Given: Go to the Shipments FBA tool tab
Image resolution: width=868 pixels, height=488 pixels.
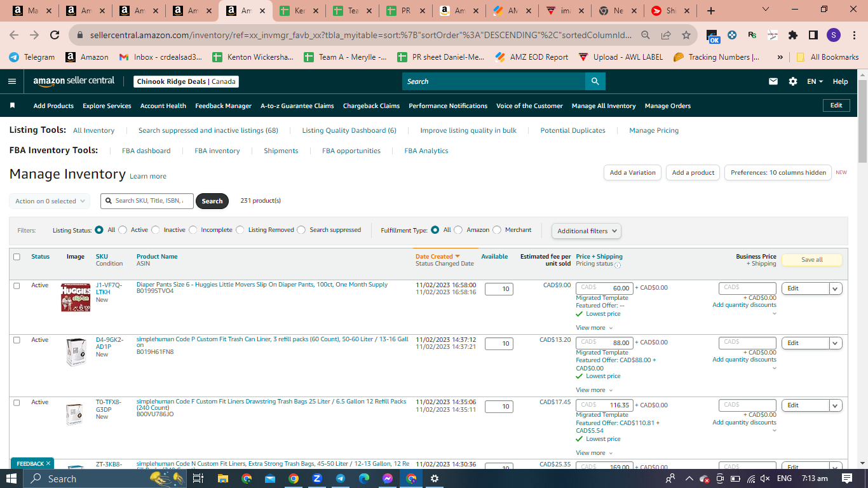Looking at the screenshot, I should pyautogui.click(x=281, y=151).
